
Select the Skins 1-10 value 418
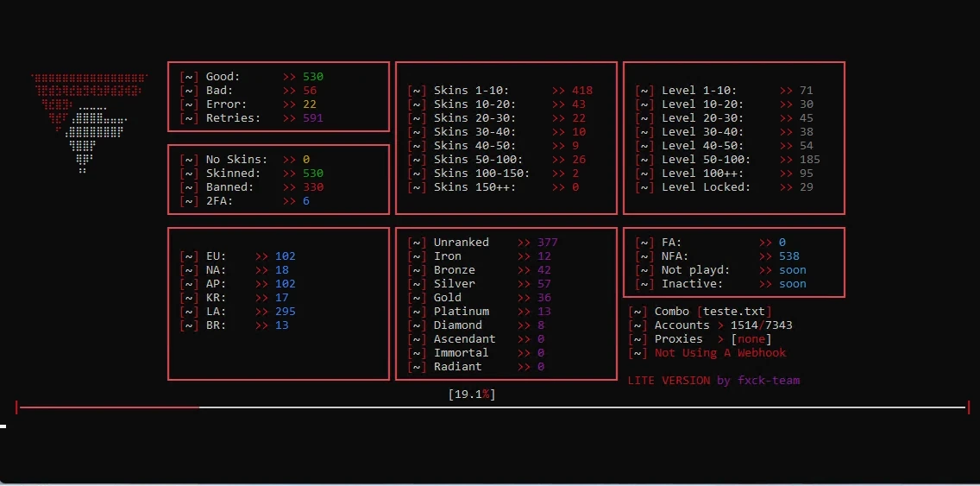pos(581,91)
